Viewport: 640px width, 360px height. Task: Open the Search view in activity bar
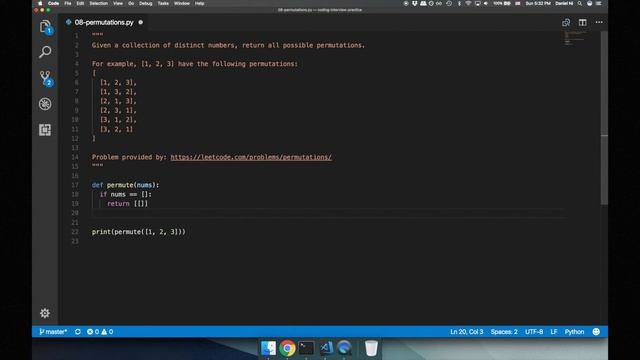(45, 52)
